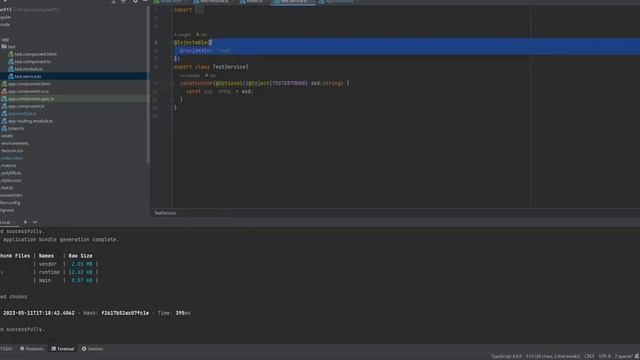Click the usages hint above @Injectable
Viewport: 640px width, 360px height.
tap(182, 35)
